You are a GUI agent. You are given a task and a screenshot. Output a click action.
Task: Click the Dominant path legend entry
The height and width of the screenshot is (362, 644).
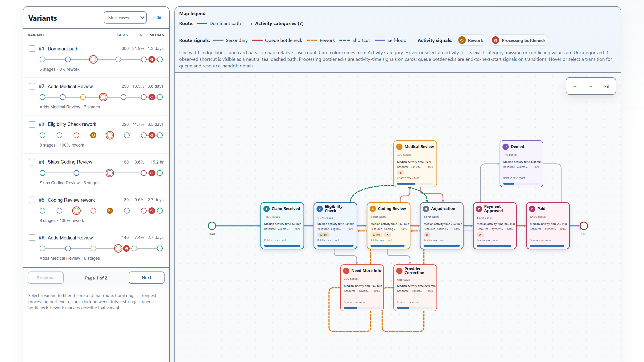tap(219, 24)
